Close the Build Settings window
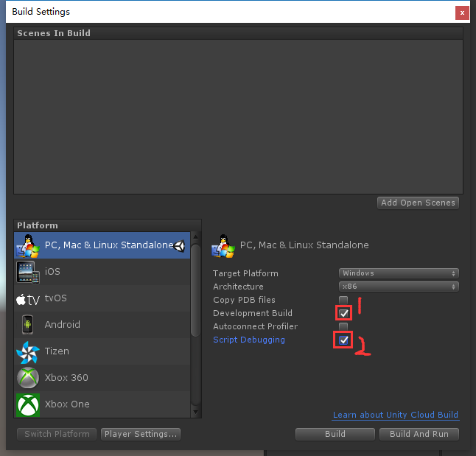476x456 pixels. tap(462, 13)
